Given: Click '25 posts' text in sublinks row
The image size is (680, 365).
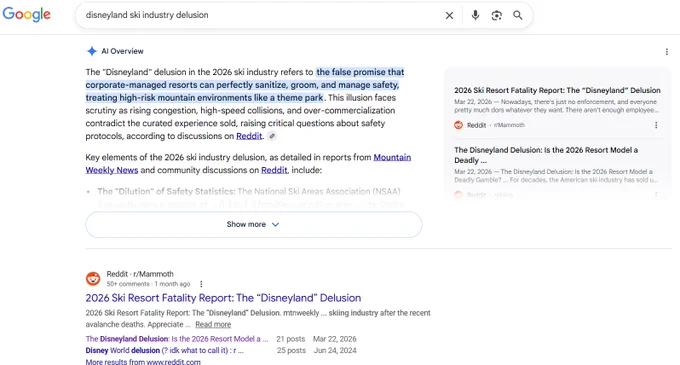Looking at the screenshot, I should [x=291, y=350].
